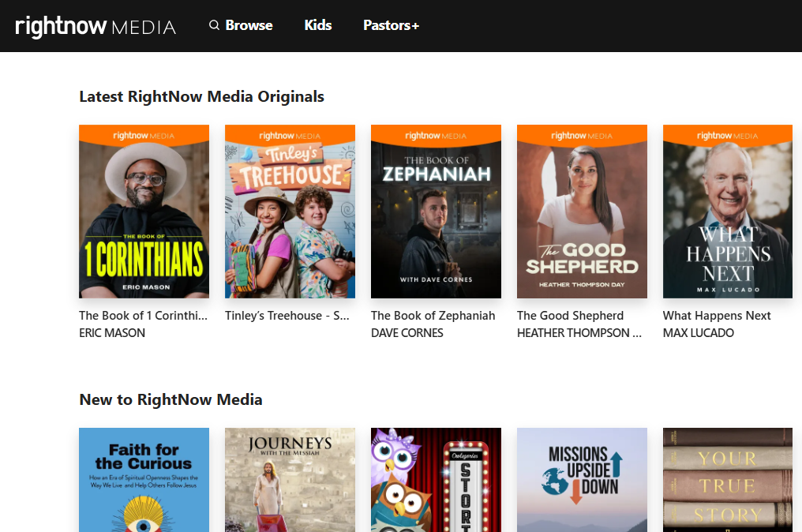Select The Good Shepherd cover image
Image resolution: width=802 pixels, height=532 pixels.
click(582, 212)
